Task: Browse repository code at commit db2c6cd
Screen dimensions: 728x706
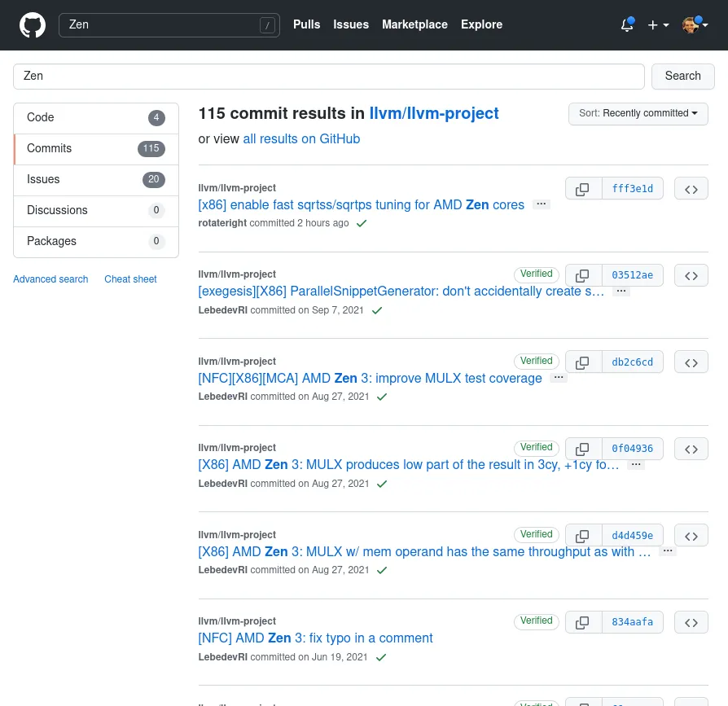Action: pyautogui.click(x=691, y=362)
